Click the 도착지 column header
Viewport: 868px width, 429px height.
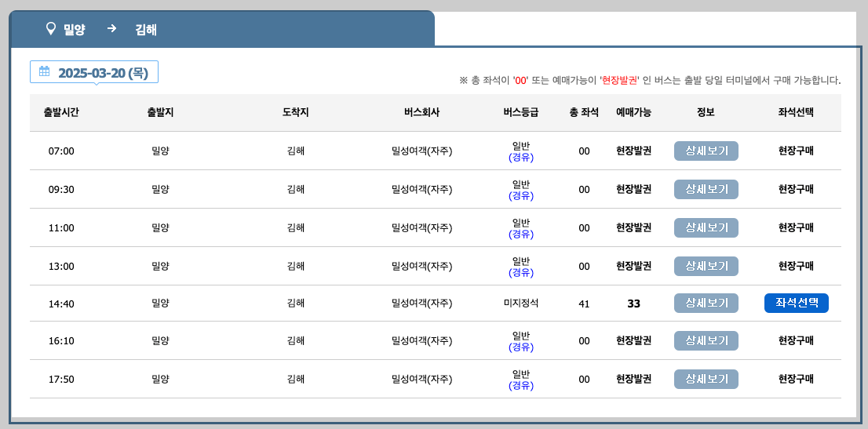tap(296, 112)
